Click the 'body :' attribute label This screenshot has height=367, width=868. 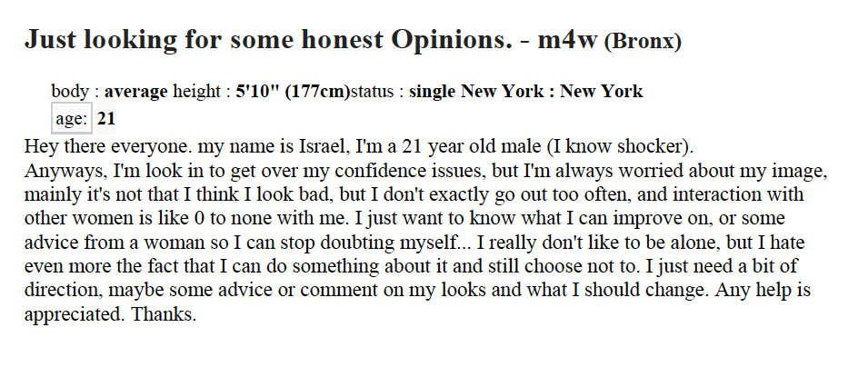[x=75, y=91]
